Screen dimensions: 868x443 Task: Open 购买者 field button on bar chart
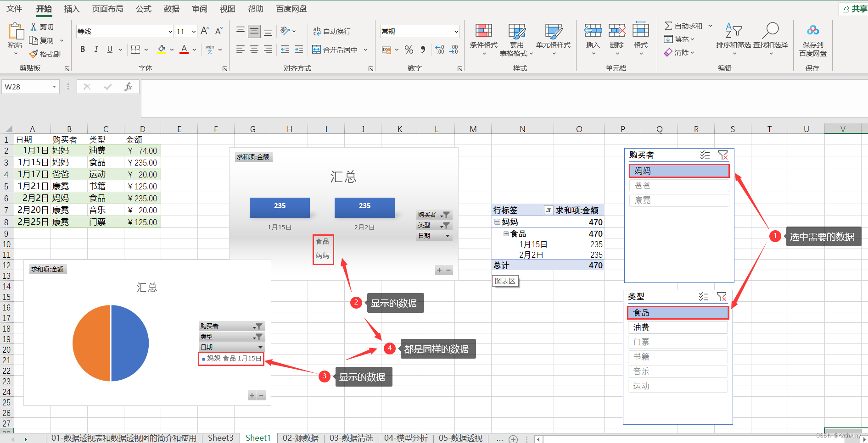434,215
